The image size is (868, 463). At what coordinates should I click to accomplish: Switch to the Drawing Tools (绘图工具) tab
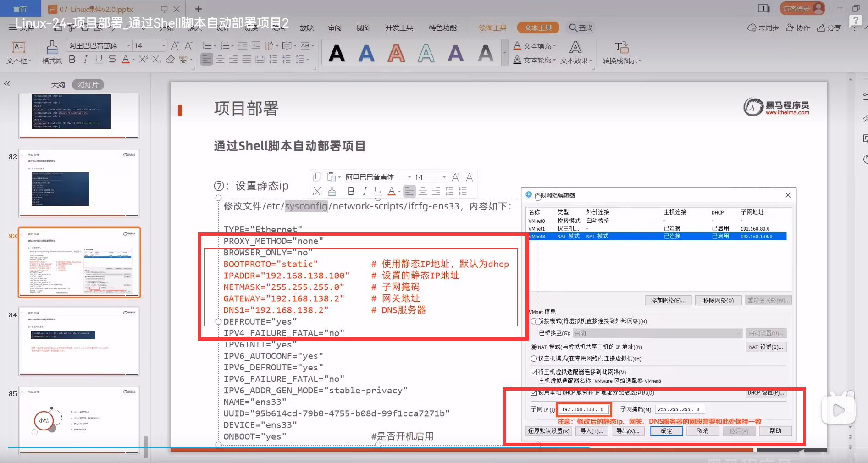coord(492,28)
